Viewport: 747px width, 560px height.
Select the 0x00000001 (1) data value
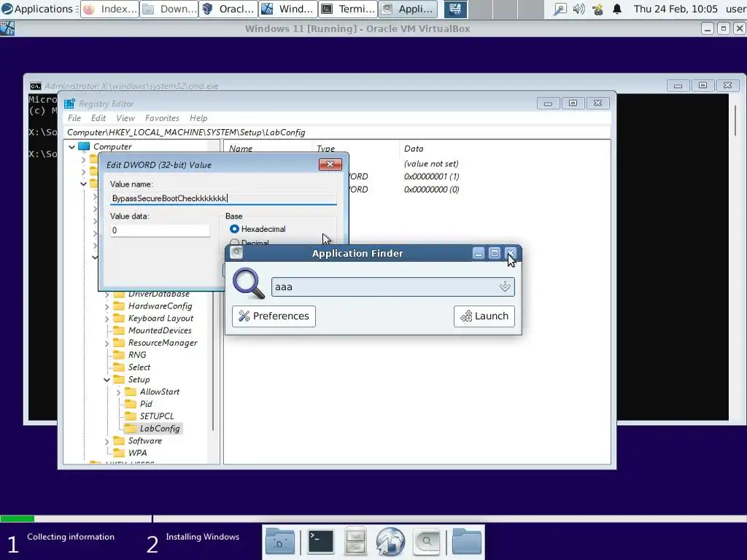click(x=431, y=176)
